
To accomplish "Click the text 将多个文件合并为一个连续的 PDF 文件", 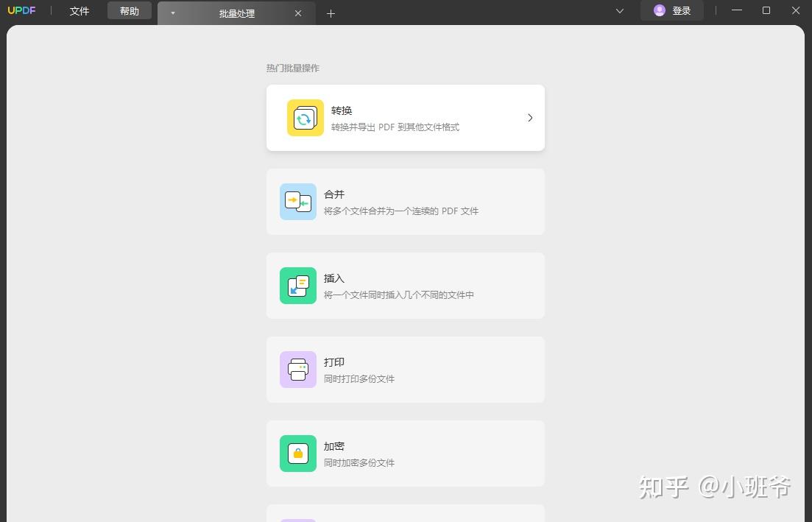I will click(401, 211).
